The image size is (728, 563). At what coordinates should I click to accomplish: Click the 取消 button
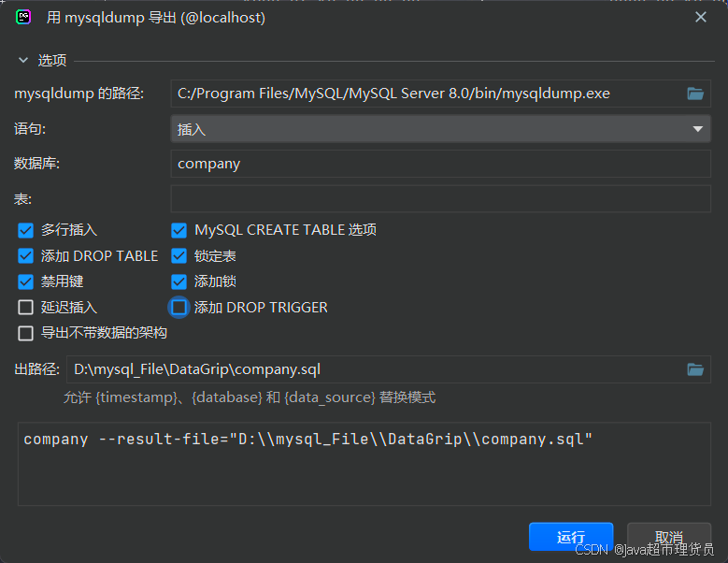(669, 537)
